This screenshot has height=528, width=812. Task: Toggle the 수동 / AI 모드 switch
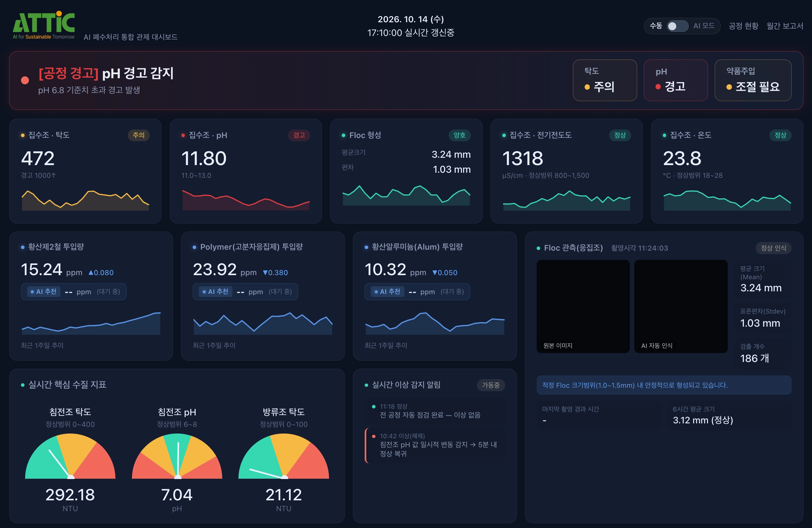tap(677, 26)
